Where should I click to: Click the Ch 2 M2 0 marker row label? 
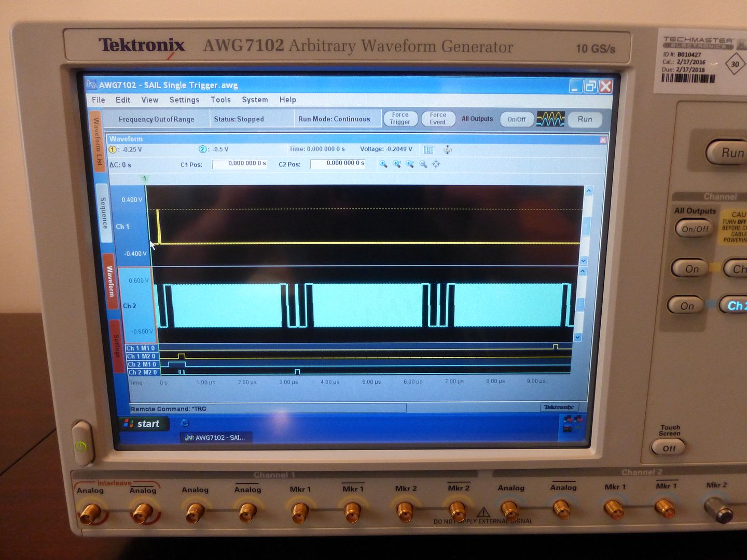(143, 372)
